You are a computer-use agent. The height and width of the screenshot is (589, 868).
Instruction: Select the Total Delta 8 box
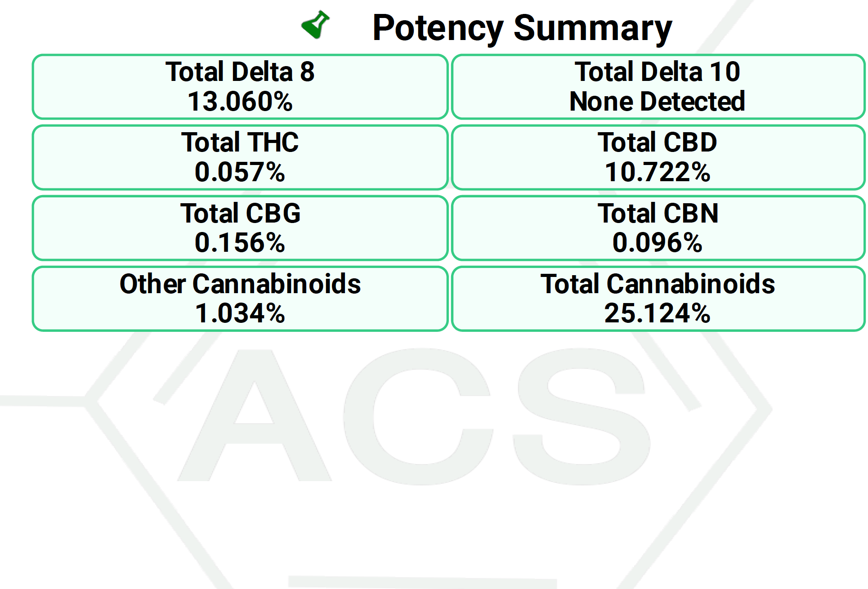(240, 87)
